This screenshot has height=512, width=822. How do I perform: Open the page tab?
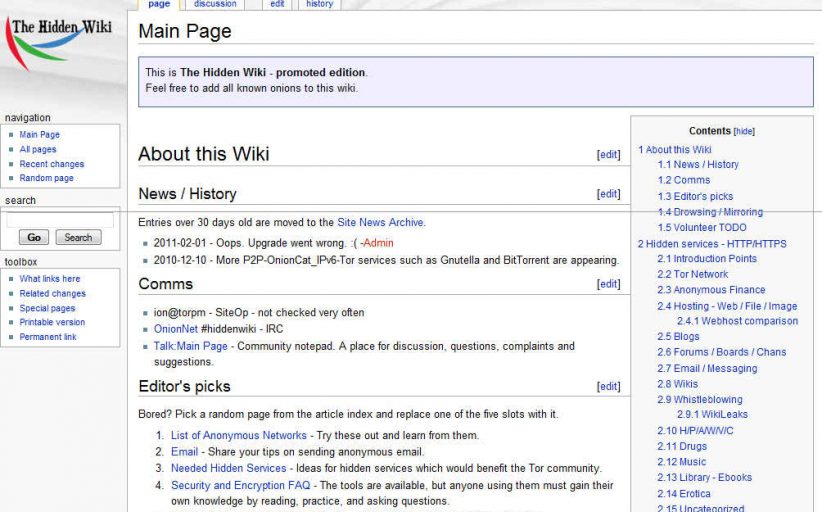[159, 4]
